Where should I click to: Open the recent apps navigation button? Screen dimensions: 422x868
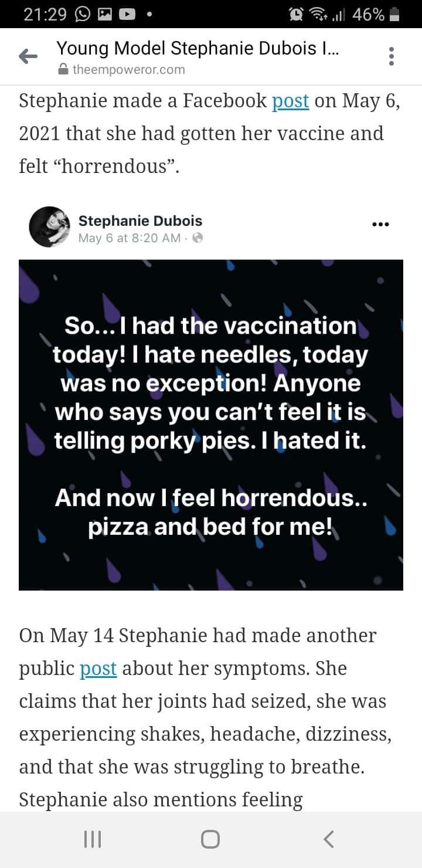pos(93,839)
